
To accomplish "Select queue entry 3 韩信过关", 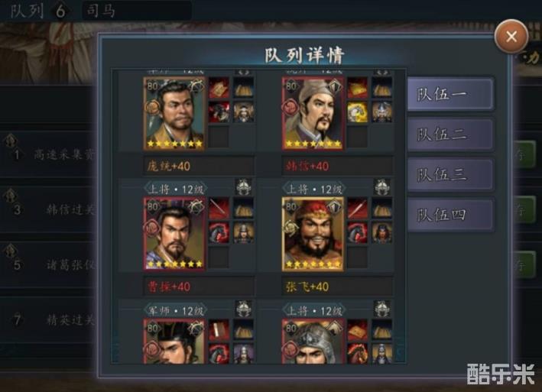I will (x=48, y=209).
